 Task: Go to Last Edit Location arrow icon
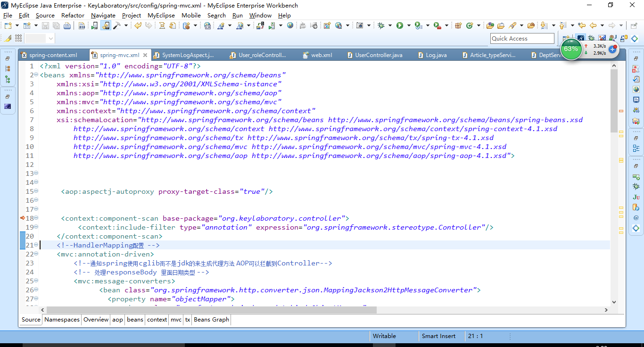tap(581, 25)
